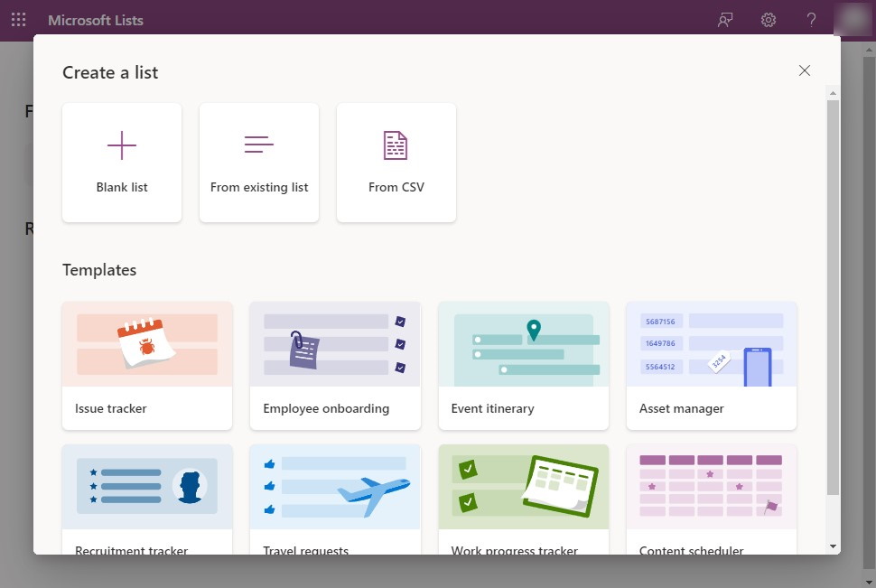876x588 pixels.
Task: Select the Event itinerary title
Action: coord(493,408)
